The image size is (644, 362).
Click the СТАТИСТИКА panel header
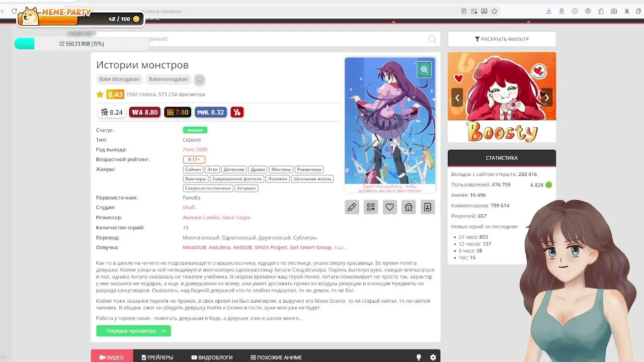point(502,158)
